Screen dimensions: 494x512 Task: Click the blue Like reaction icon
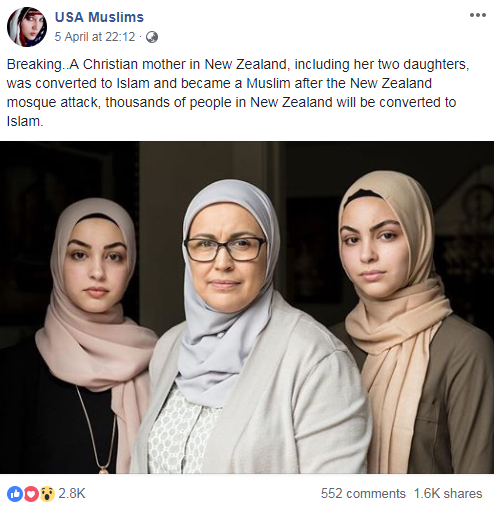15,494
